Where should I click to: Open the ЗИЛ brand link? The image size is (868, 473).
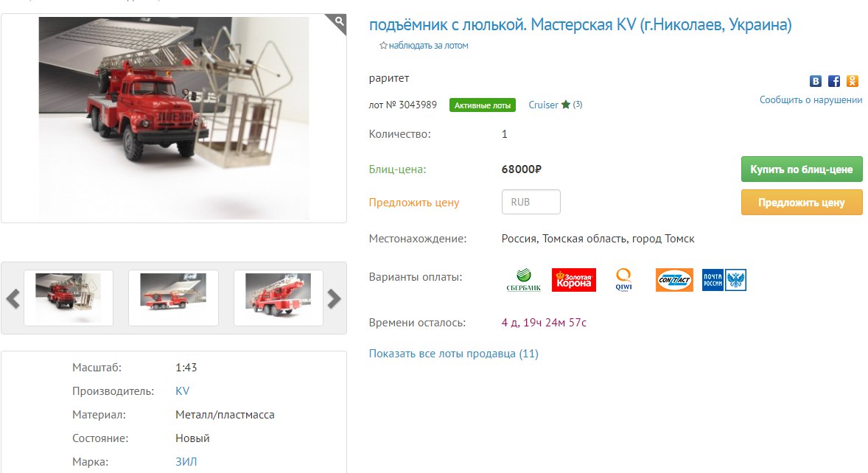click(x=186, y=462)
